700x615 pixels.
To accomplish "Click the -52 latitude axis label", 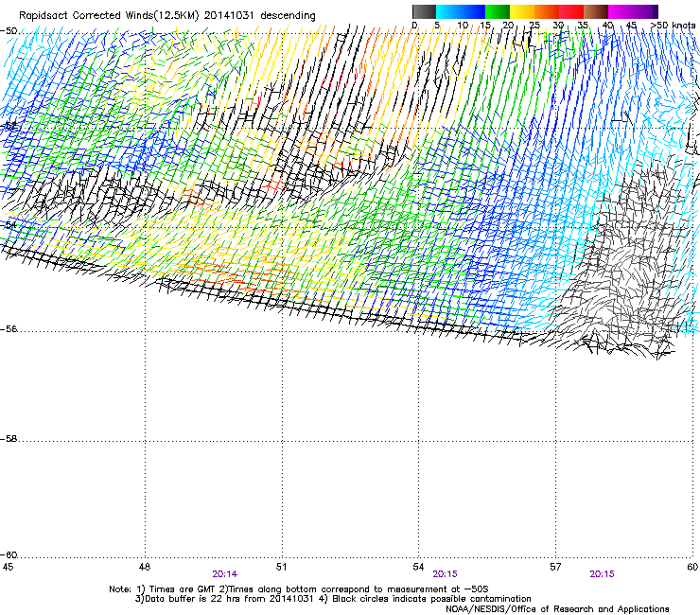I will [9, 126].
